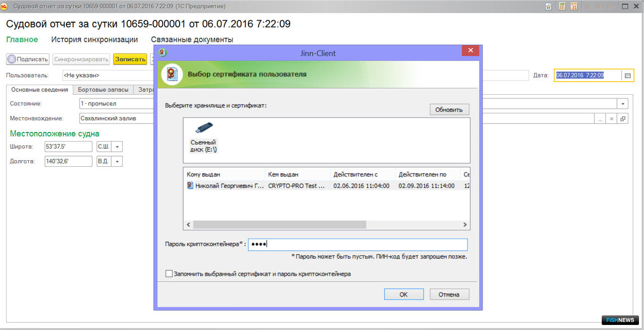
Task: Select the Основные сведения tab
Action: pos(39,90)
